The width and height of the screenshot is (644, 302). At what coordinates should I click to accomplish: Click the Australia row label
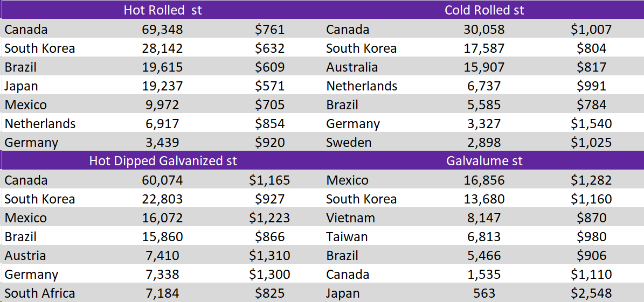pyautogui.click(x=352, y=67)
